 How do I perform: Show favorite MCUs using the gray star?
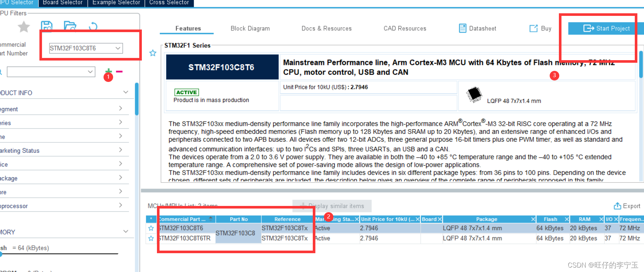24,27
